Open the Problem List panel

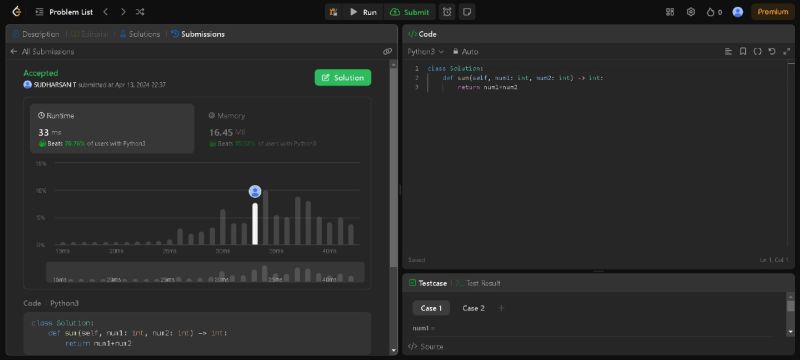click(x=64, y=12)
